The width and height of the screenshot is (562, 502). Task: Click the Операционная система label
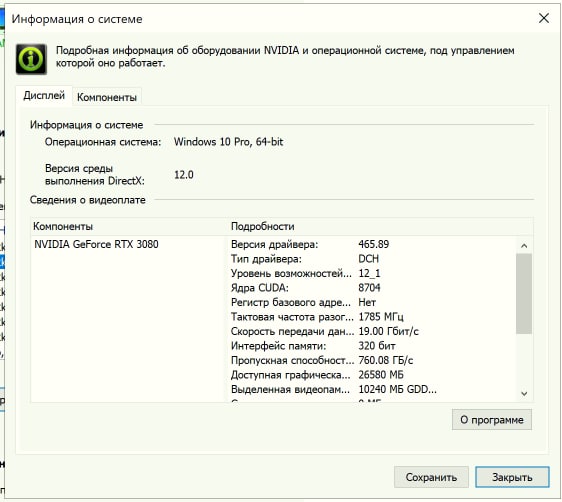[x=103, y=142]
